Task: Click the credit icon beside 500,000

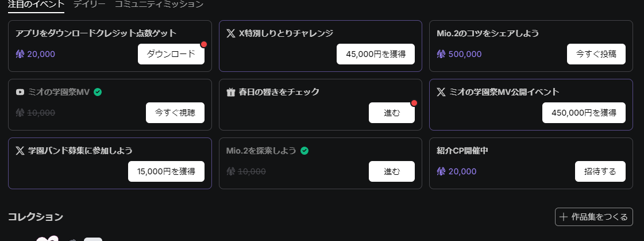Action: coord(441,54)
